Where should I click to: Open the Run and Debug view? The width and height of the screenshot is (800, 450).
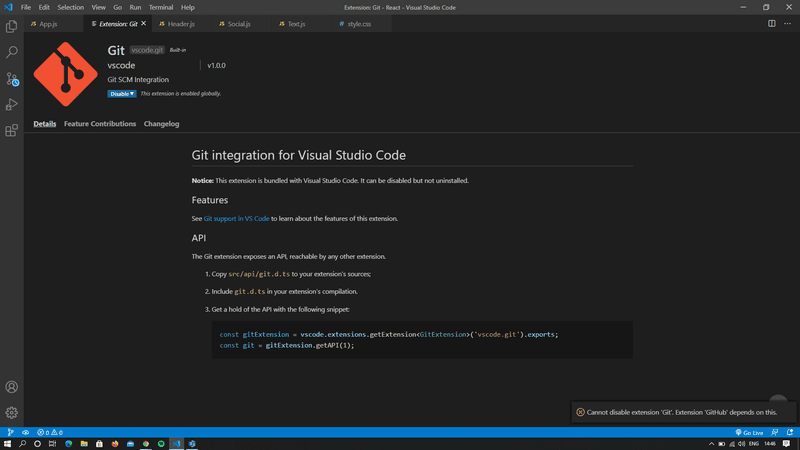click(12, 105)
